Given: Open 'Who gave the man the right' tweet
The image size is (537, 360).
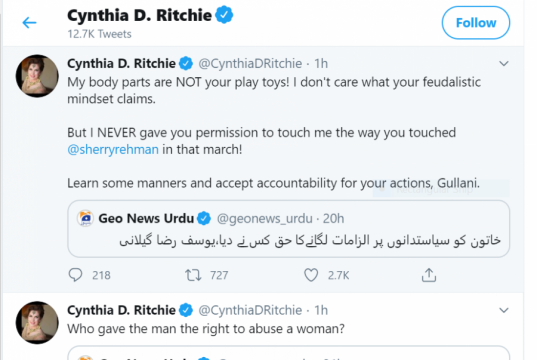Looking at the screenshot, I should [x=206, y=329].
